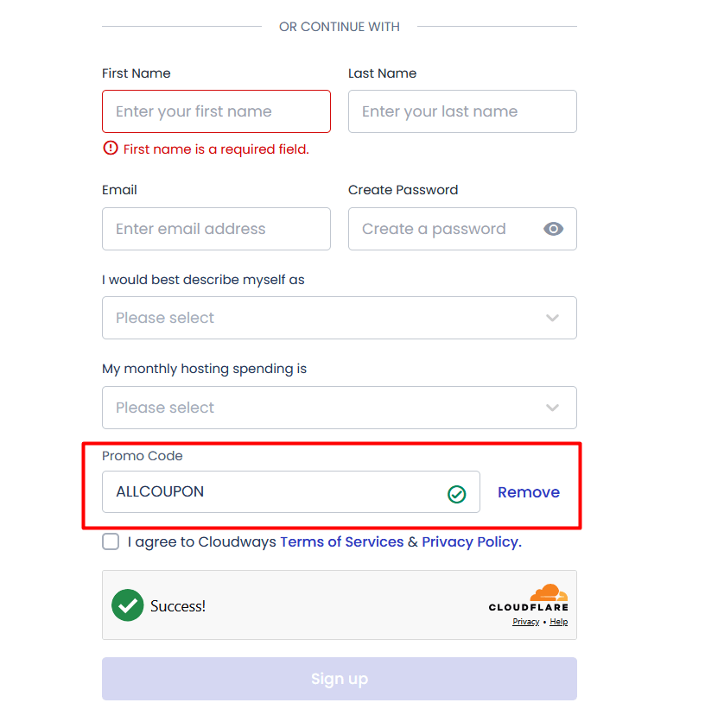The width and height of the screenshot is (705, 728).
Task: Click the 'Create a password' field
Action: pyautogui.click(x=449, y=229)
